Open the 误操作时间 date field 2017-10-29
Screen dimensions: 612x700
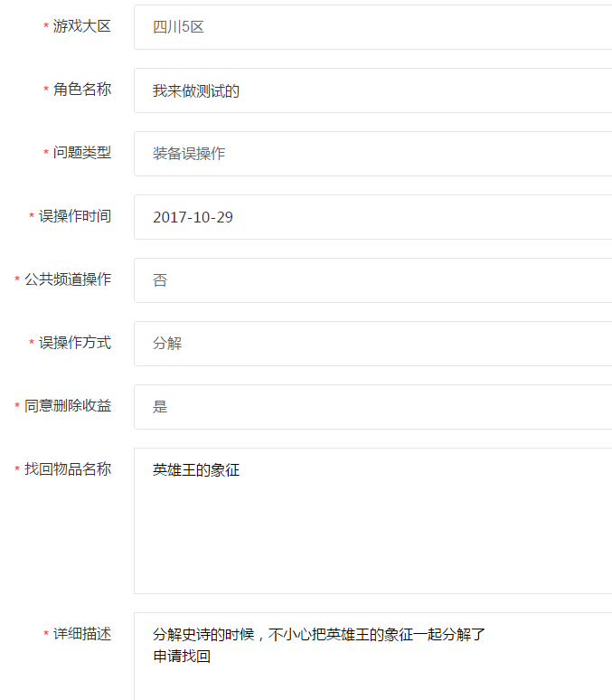(371, 217)
